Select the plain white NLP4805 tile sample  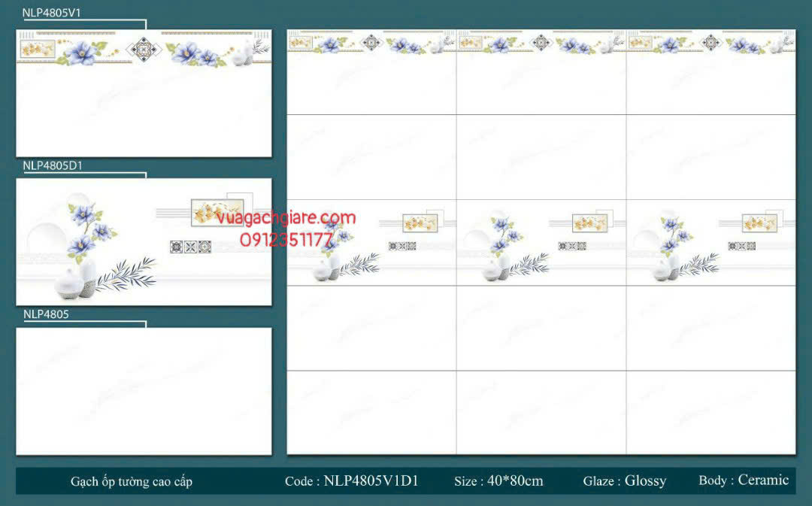coord(144,391)
